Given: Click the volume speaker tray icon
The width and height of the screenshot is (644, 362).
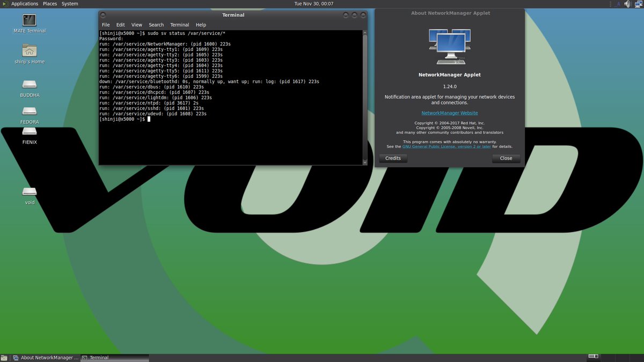Looking at the screenshot, I should point(627,4).
